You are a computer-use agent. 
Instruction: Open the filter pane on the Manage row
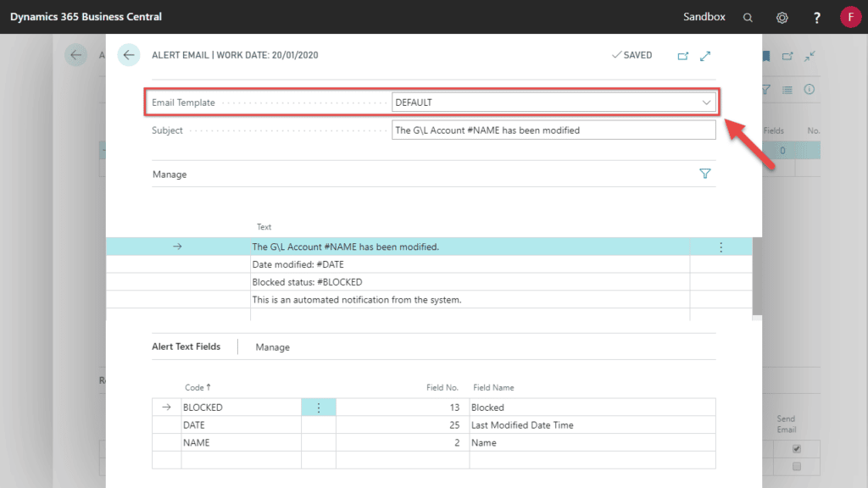[705, 174]
